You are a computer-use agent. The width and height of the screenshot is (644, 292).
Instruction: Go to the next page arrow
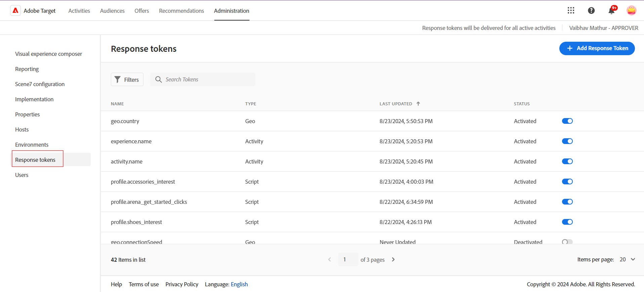pyautogui.click(x=393, y=259)
